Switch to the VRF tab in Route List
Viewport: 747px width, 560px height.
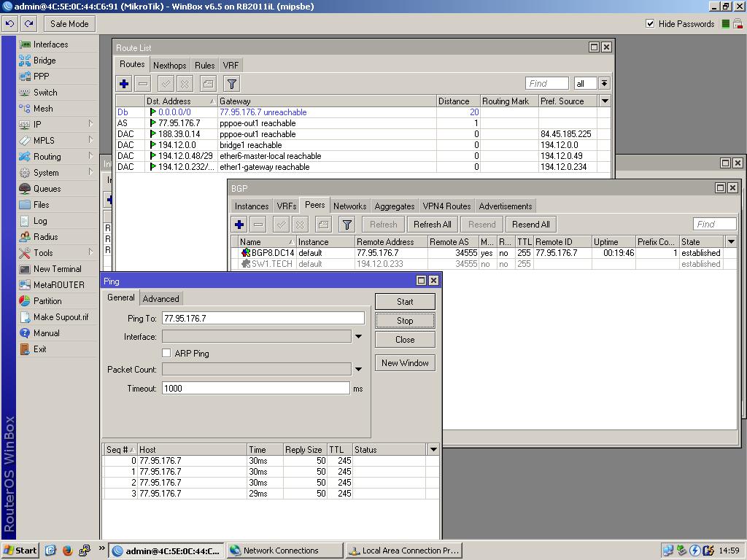pos(231,65)
